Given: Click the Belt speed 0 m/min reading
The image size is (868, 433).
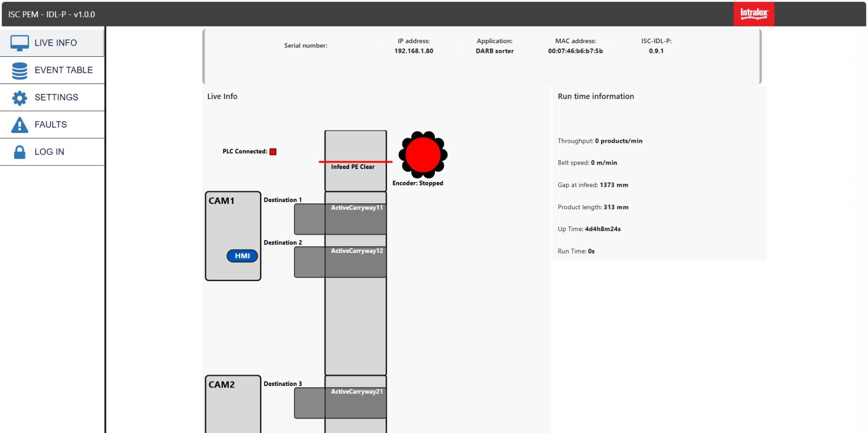Looking at the screenshot, I should [587, 163].
